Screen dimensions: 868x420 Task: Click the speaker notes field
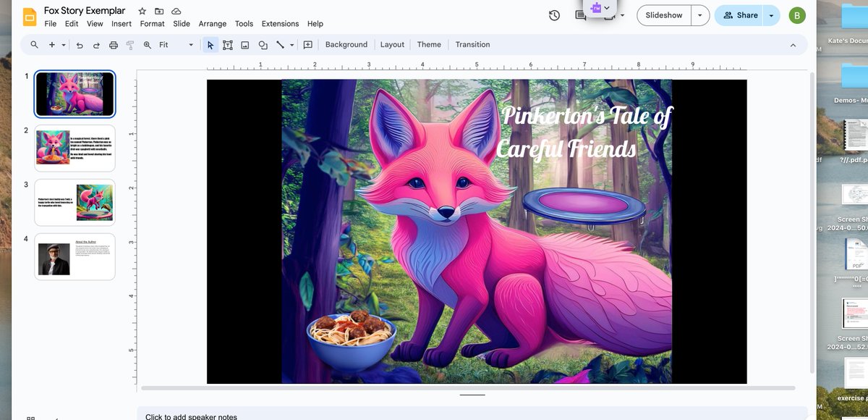(472, 415)
